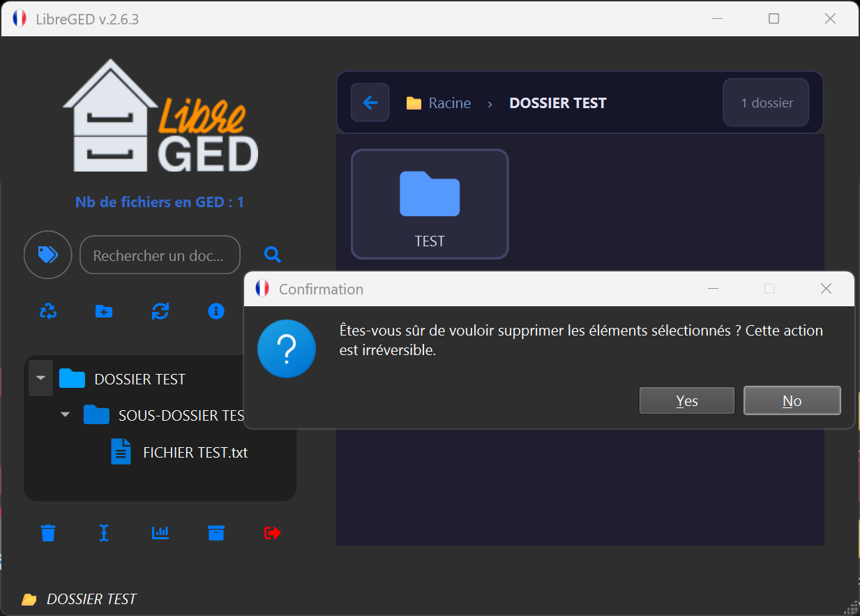Collapse the DOSSIER TEST tree node

[x=41, y=379]
